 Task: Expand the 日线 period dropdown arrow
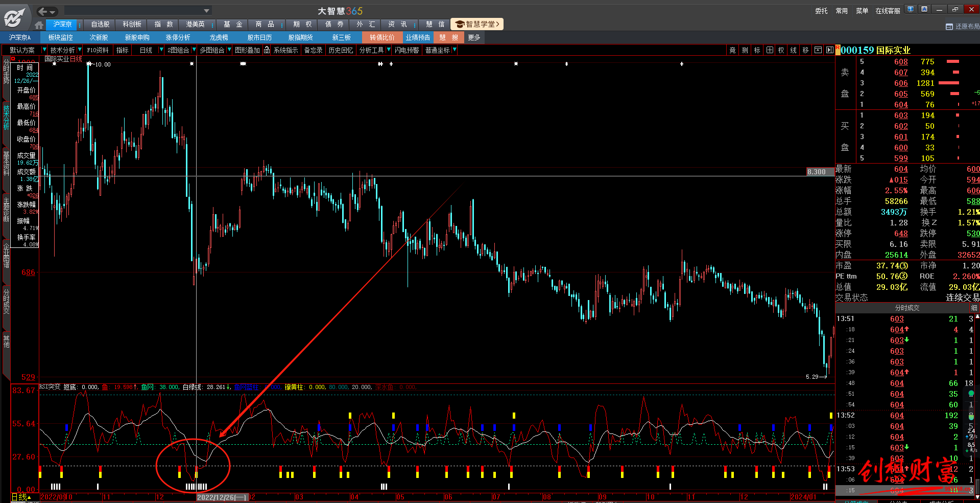[161, 50]
